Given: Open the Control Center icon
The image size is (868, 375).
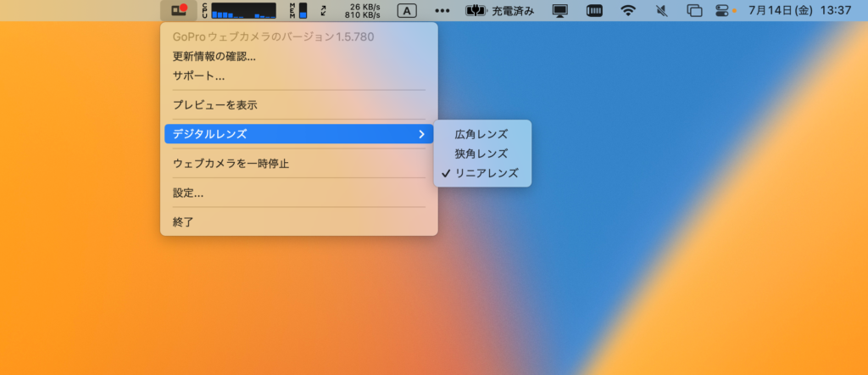Looking at the screenshot, I should (x=722, y=11).
